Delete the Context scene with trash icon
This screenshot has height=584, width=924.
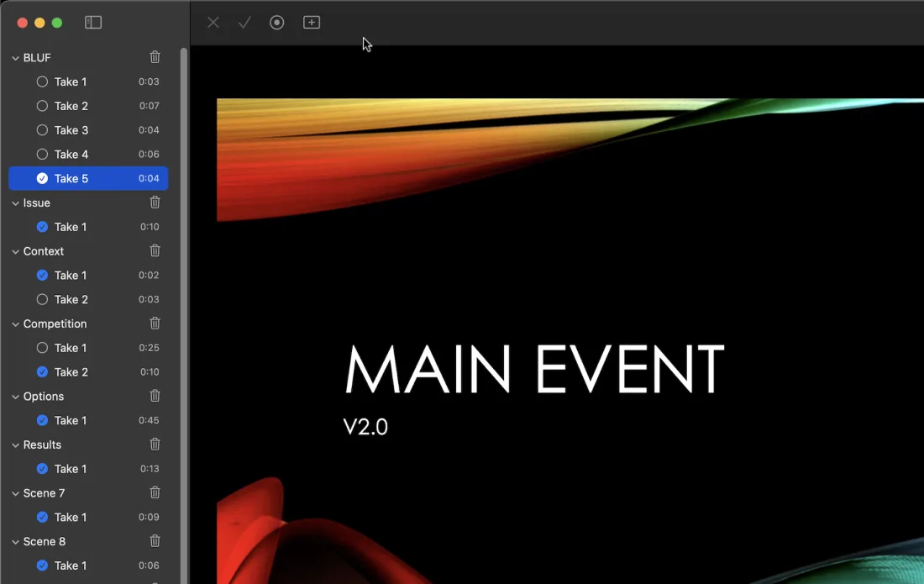coord(155,251)
